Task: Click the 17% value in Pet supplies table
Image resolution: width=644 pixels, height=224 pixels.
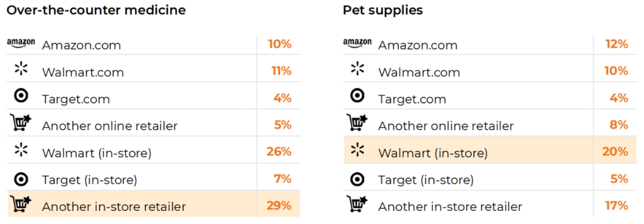Action: [x=615, y=205]
